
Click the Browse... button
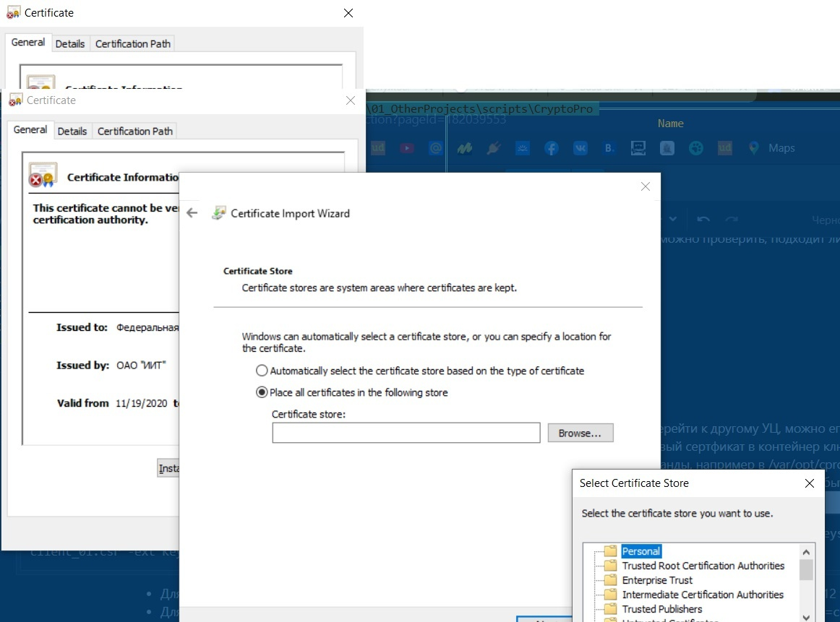pos(580,433)
